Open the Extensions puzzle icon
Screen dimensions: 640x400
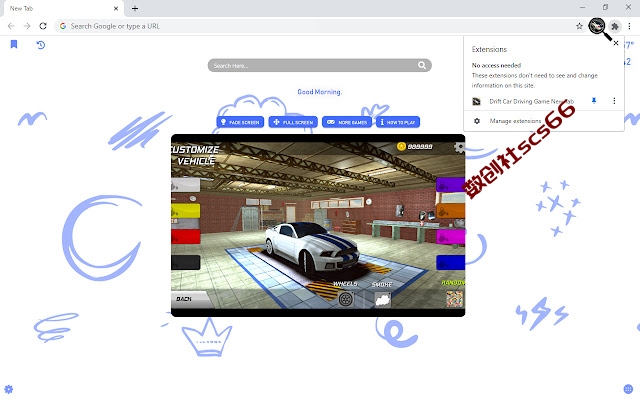(x=615, y=27)
